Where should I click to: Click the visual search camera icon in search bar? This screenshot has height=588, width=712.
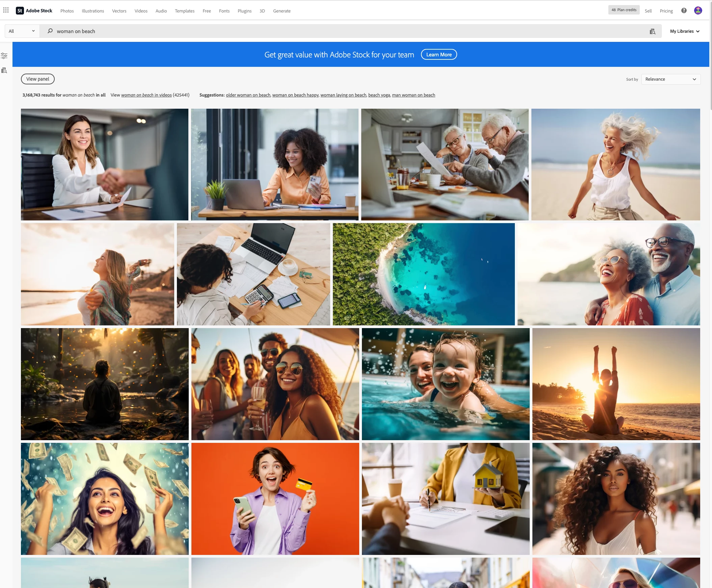click(652, 31)
